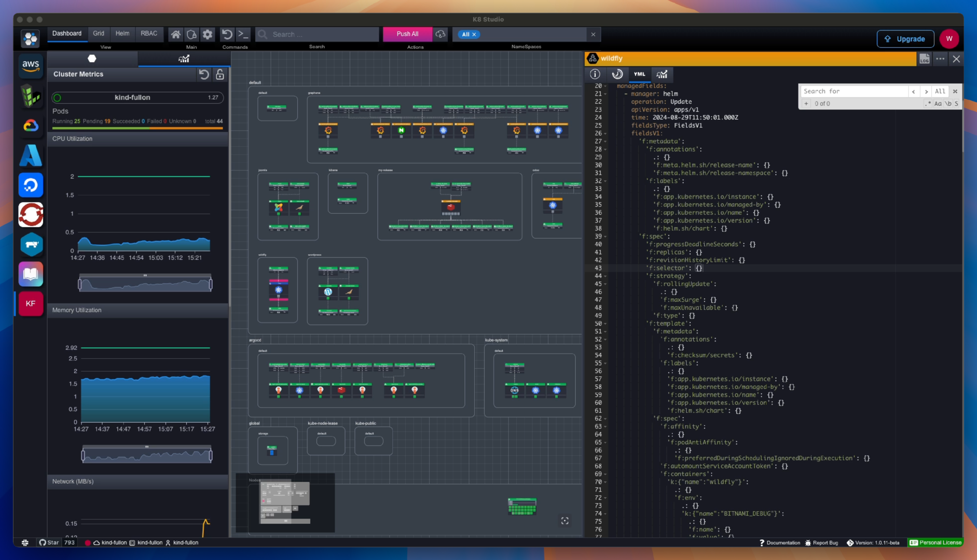Image resolution: width=977 pixels, height=560 pixels.
Task: Collapse f:template fold at line 50
Action: pyautogui.click(x=606, y=324)
